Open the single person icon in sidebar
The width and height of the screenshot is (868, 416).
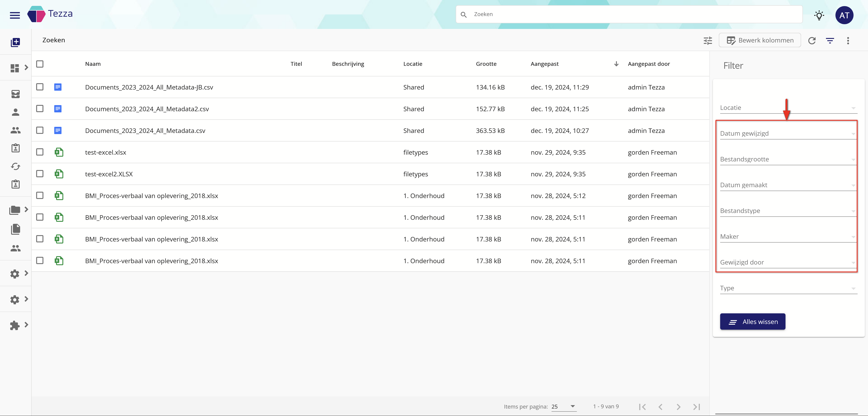(x=16, y=112)
